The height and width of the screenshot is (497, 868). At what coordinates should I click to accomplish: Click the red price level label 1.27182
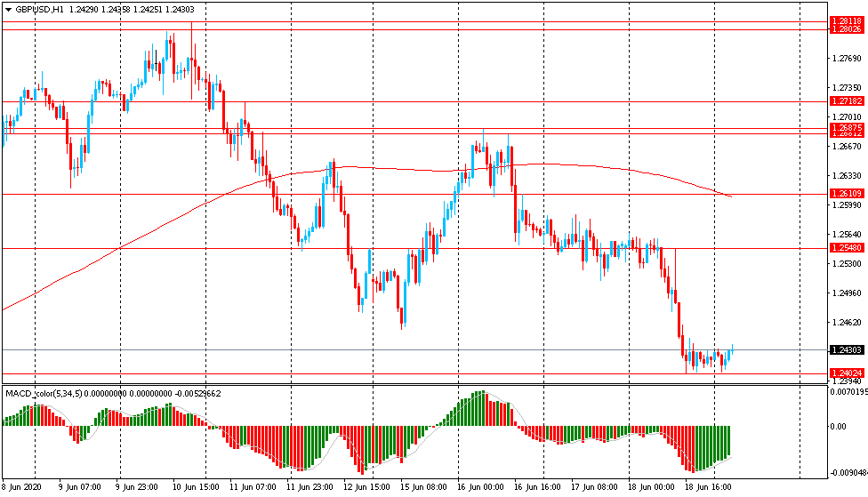[x=847, y=101]
